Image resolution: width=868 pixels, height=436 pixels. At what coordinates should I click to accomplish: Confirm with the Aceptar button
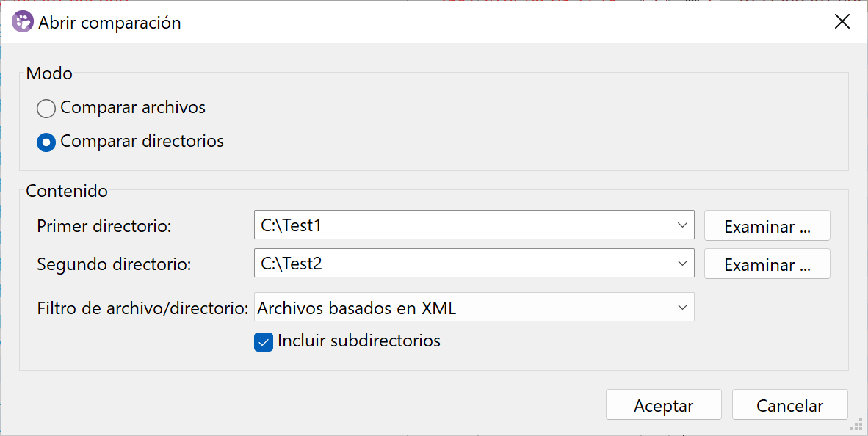pos(664,406)
